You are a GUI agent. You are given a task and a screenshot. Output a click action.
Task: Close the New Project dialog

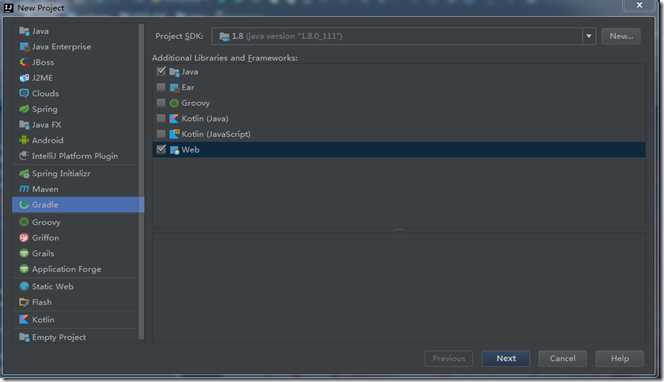639,5
